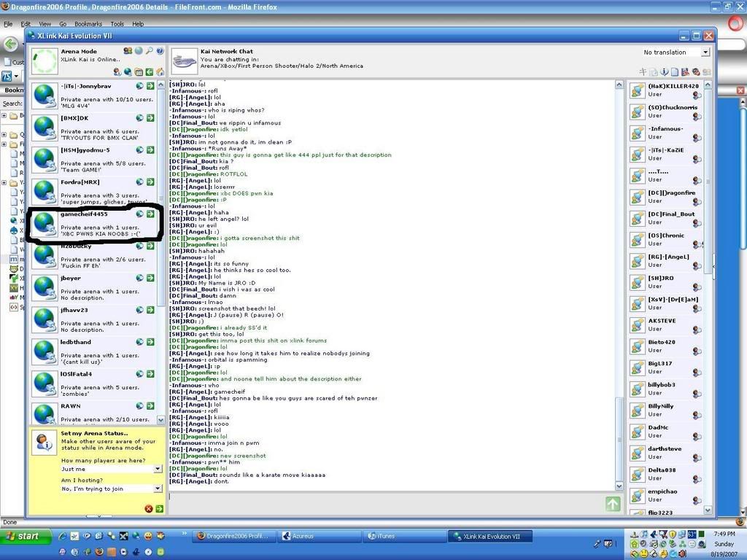The width and height of the screenshot is (747, 560).
Task: Select user [DC]Final_Bout in user list
Action: pos(666,218)
